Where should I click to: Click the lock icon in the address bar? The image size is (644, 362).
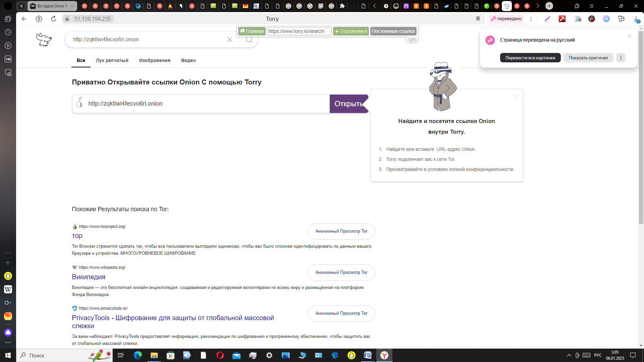[67, 19]
